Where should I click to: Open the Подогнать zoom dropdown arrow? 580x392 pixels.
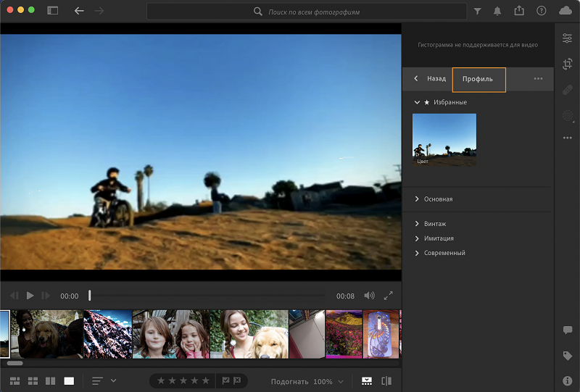click(x=341, y=381)
